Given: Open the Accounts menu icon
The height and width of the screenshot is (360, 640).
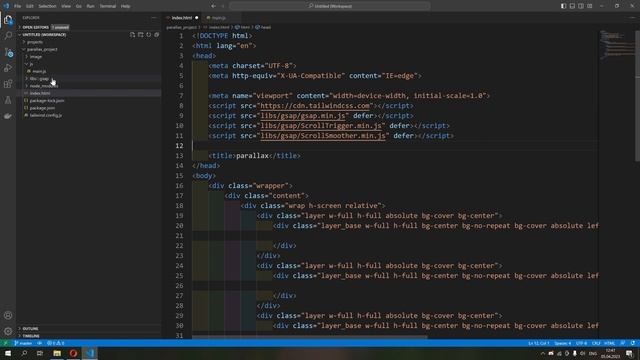Looking at the screenshot, I should [8, 316].
